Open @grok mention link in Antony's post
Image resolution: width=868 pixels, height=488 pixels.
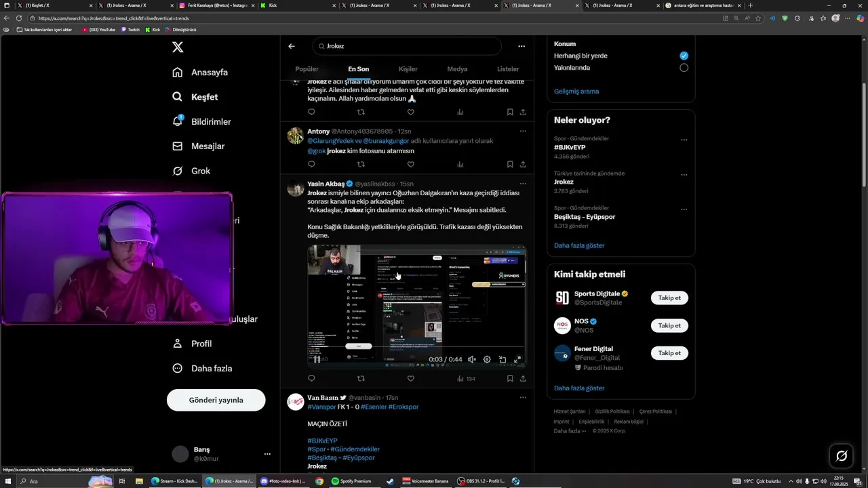tap(316, 151)
